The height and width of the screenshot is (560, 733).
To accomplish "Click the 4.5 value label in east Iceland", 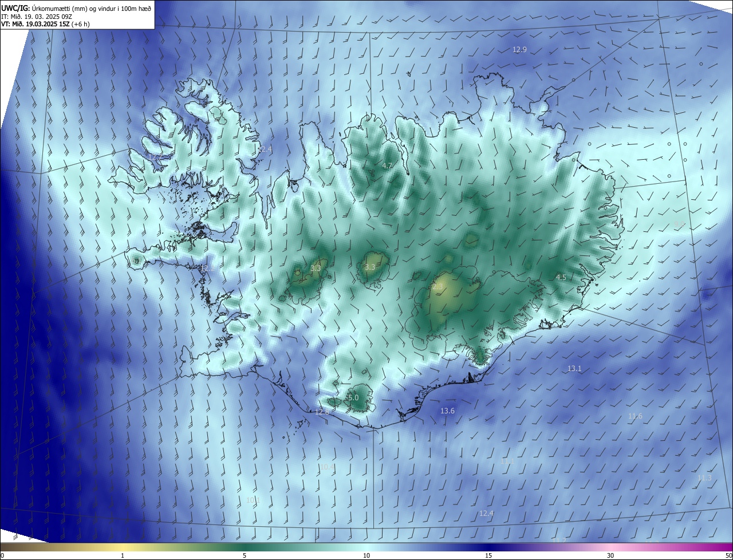I will click(561, 277).
